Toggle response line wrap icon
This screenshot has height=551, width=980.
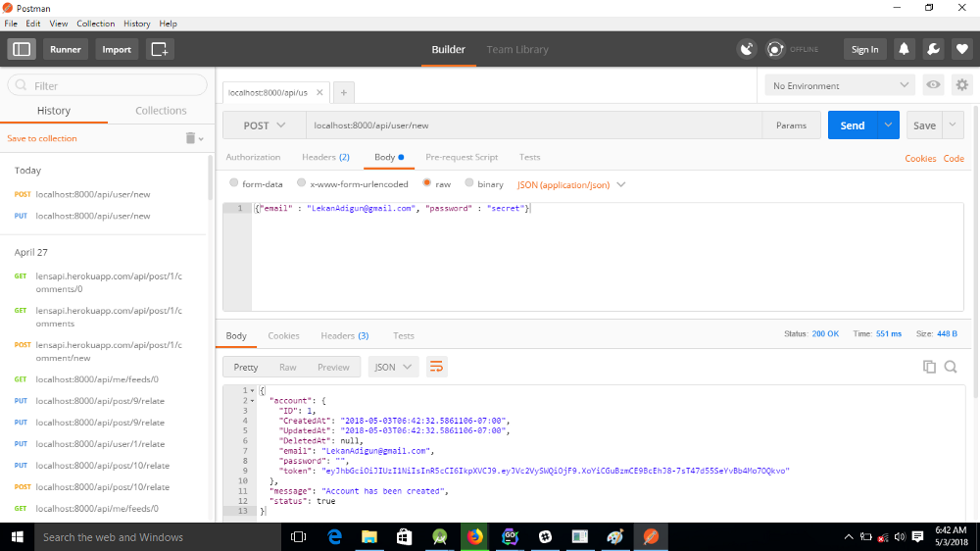pyautogui.click(x=436, y=367)
